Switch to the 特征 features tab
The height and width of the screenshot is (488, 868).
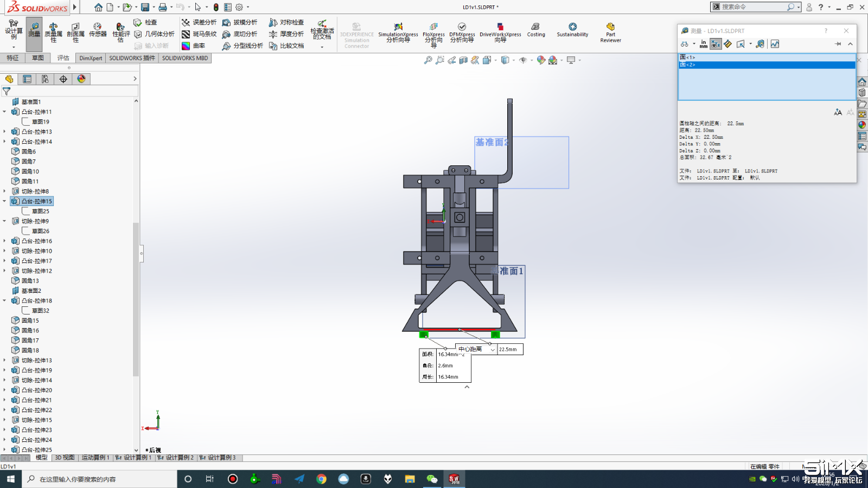click(x=12, y=58)
